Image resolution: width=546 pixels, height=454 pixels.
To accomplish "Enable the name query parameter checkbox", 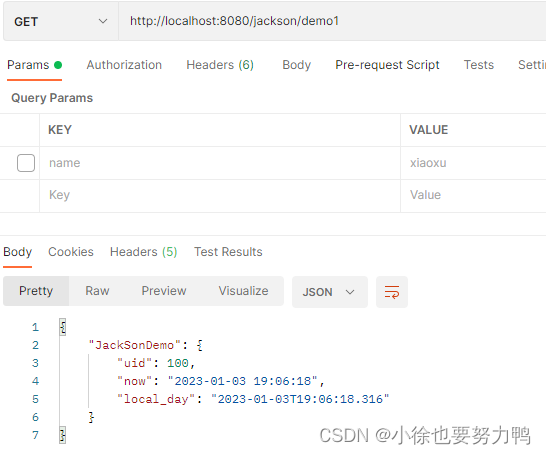I will click(26, 163).
